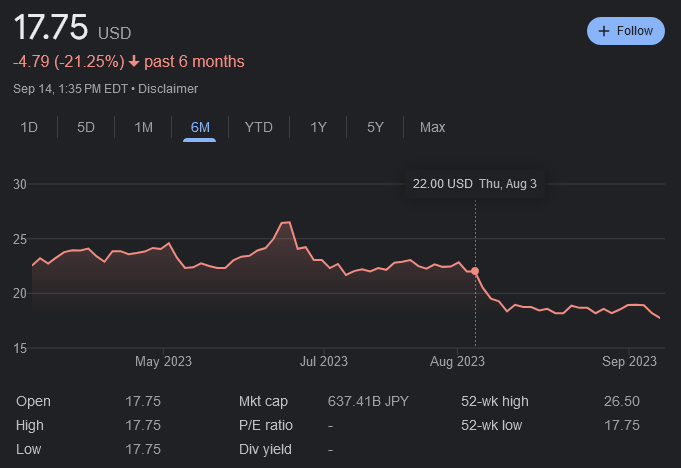The image size is (681, 468).
Task: Click the -4.79 (-21.25%) change text
Action: point(69,62)
